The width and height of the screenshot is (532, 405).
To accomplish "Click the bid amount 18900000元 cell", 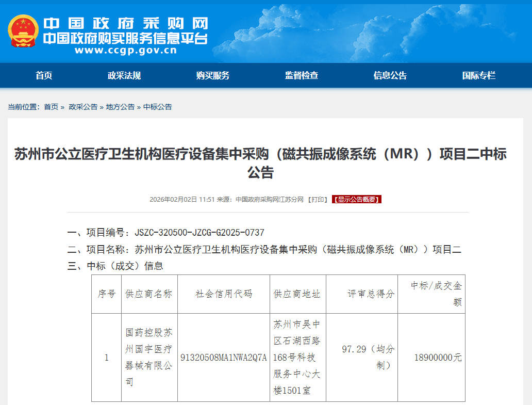I will click(x=438, y=358).
